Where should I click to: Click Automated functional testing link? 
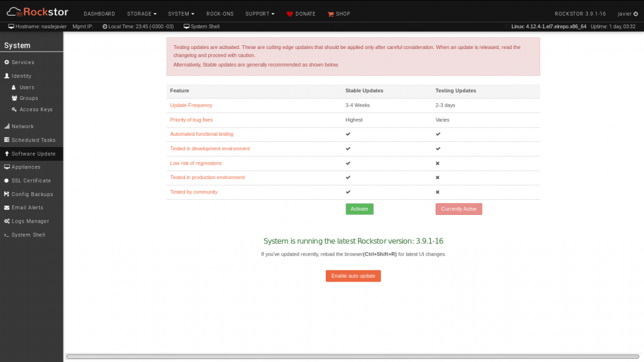point(202,134)
